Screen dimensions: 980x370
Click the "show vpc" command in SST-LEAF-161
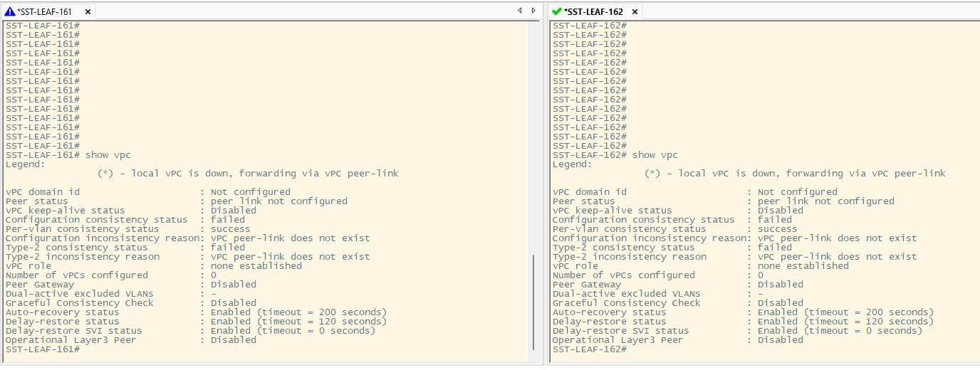108,155
